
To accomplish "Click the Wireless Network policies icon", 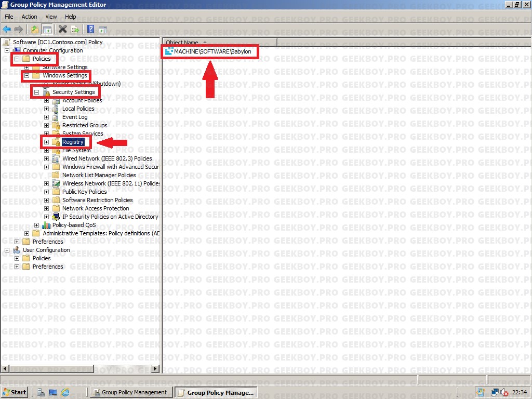I will coord(56,183).
